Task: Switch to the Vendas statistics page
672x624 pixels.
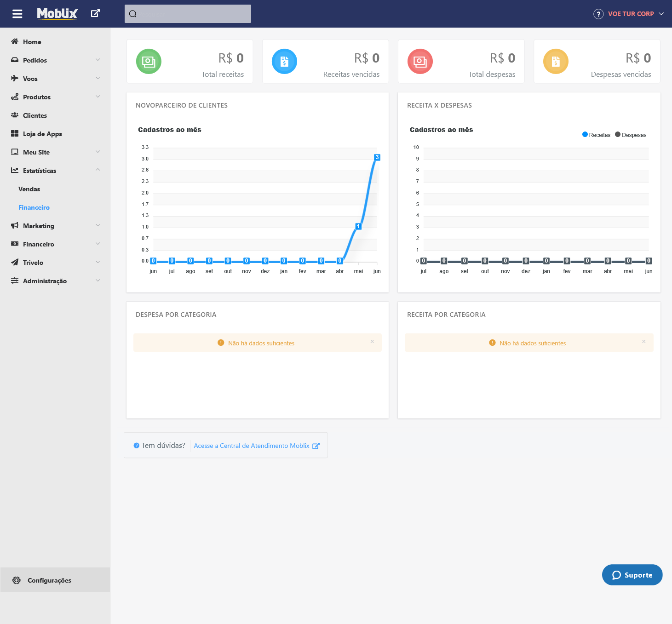Action: pos(29,189)
